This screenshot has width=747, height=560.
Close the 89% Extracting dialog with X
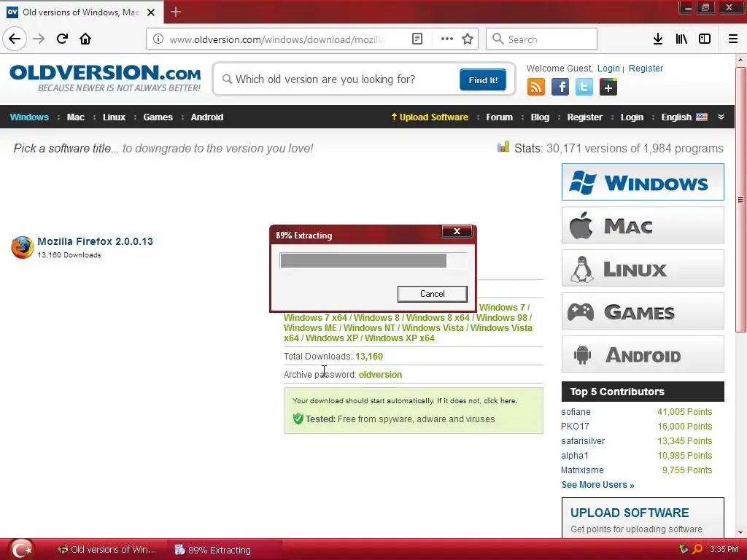click(457, 231)
